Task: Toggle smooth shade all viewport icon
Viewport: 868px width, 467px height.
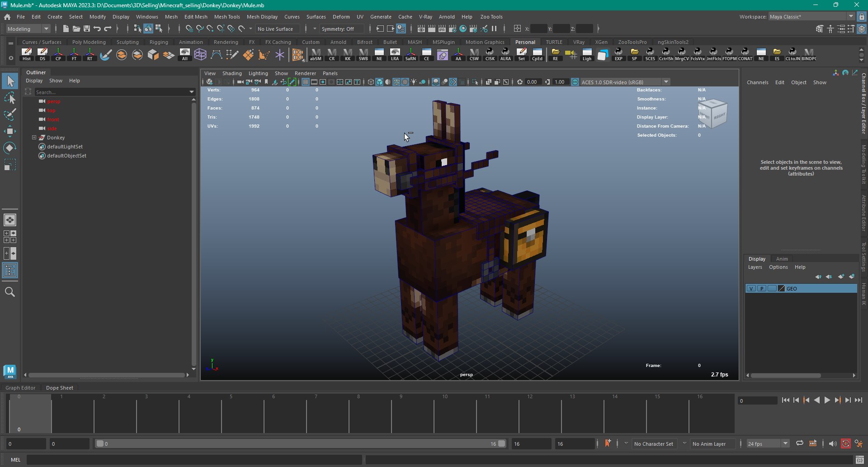Action: tap(379, 82)
